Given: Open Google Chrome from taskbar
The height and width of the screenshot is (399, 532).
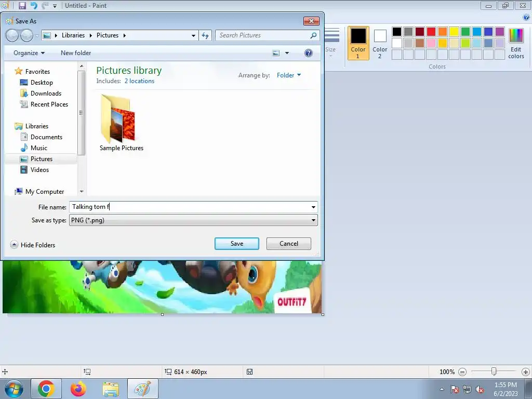Looking at the screenshot, I should tap(46, 389).
